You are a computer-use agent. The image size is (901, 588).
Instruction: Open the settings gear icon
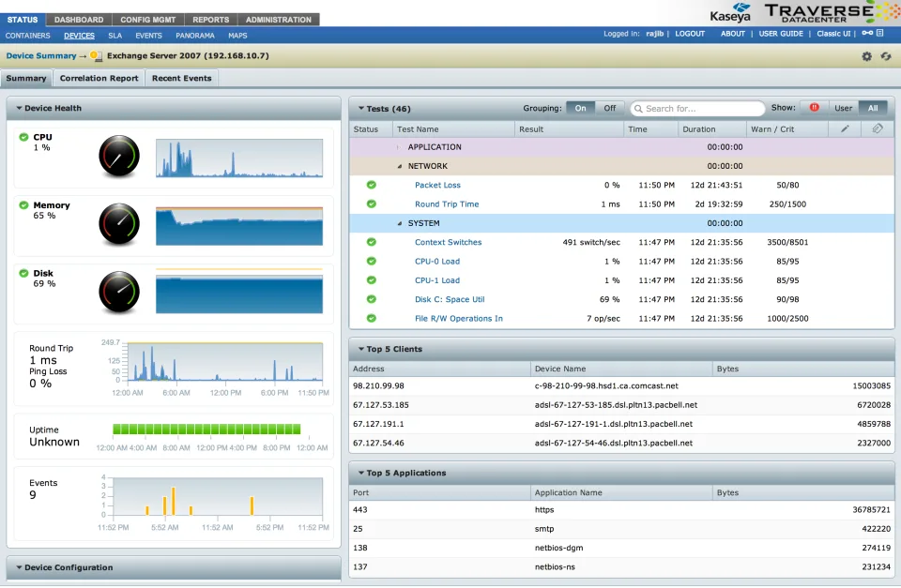(x=866, y=56)
